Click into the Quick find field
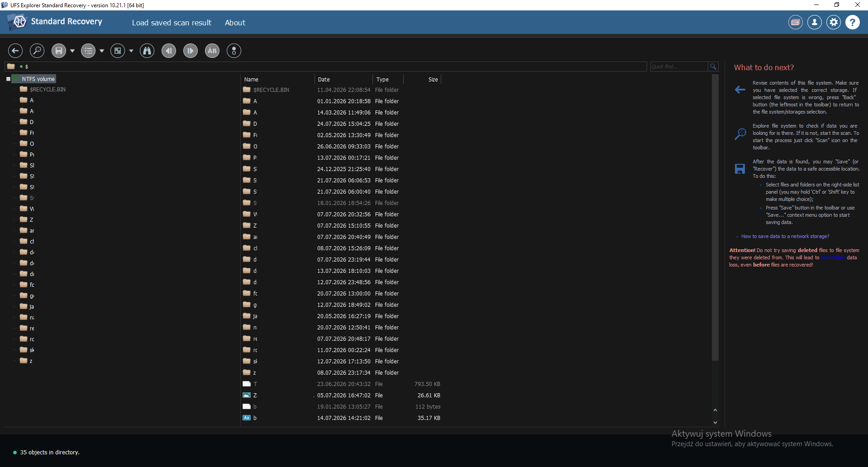This screenshot has width=868, height=467. (679, 67)
